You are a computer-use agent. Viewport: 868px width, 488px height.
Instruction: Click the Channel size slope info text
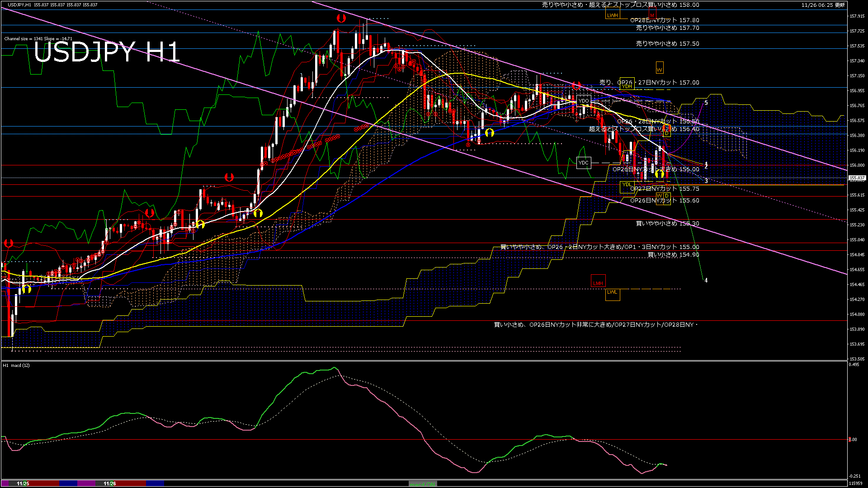tap(38, 39)
